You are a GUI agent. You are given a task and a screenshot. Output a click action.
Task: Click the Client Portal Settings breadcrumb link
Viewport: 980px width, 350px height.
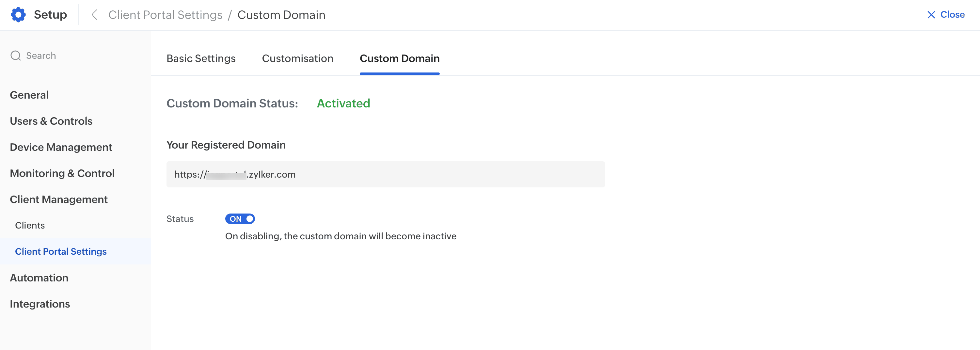tap(165, 15)
